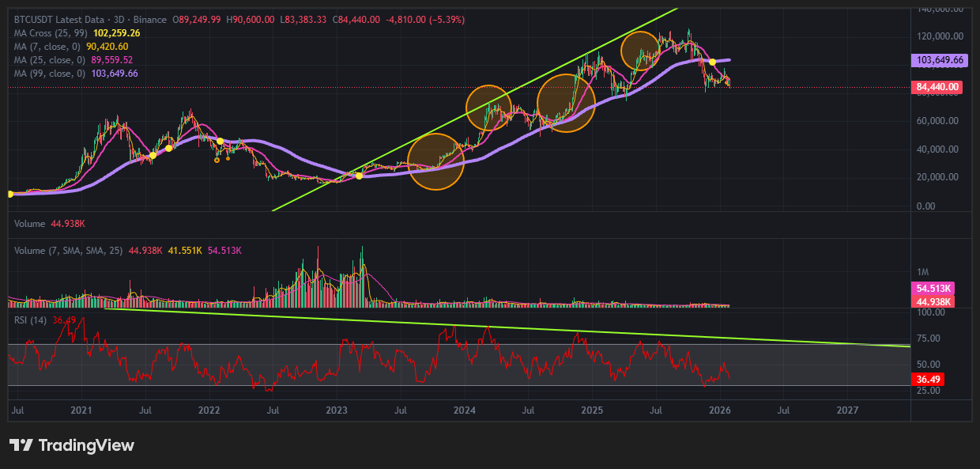
Task: Click the 2024 label on time axis
Action: click(465, 410)
